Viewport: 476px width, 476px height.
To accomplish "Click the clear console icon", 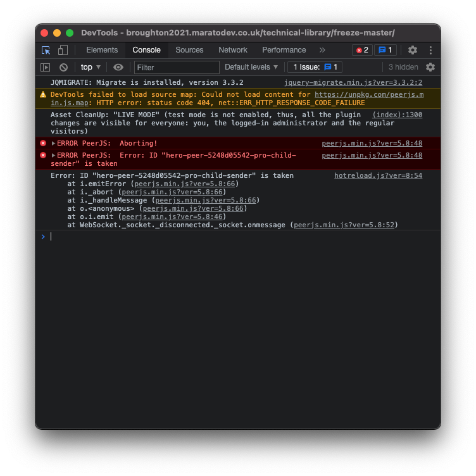I will [63, 67].
